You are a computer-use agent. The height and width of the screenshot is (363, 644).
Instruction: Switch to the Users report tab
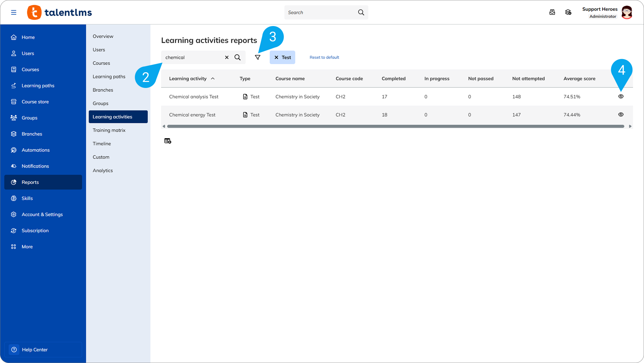(x=118, y=50)
